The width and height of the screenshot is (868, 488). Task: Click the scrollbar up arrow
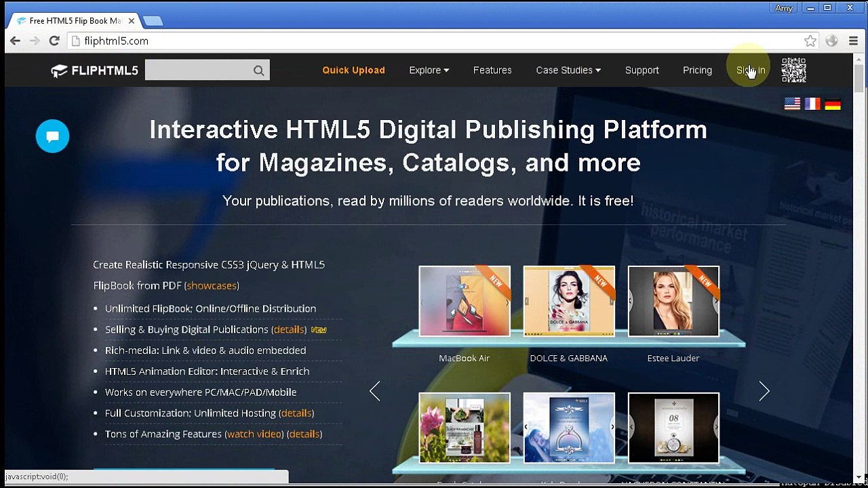pyautogui.click(x=859, y=59)
